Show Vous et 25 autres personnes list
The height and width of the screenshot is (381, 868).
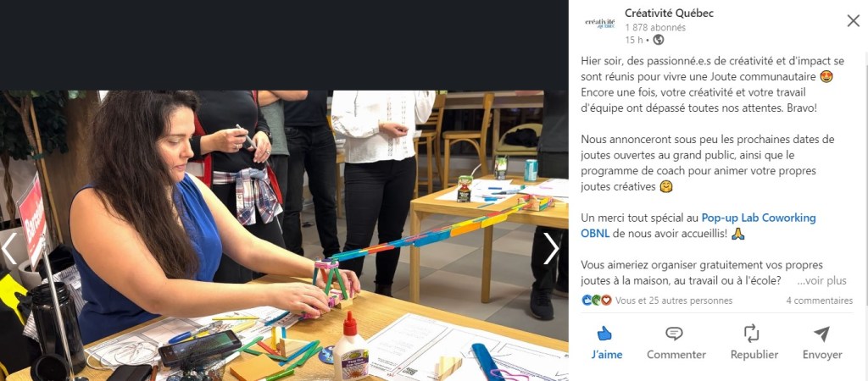674,301
